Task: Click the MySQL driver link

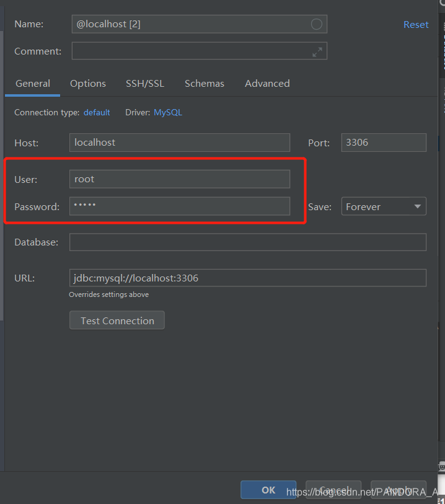Action: [x=168, y=112]
